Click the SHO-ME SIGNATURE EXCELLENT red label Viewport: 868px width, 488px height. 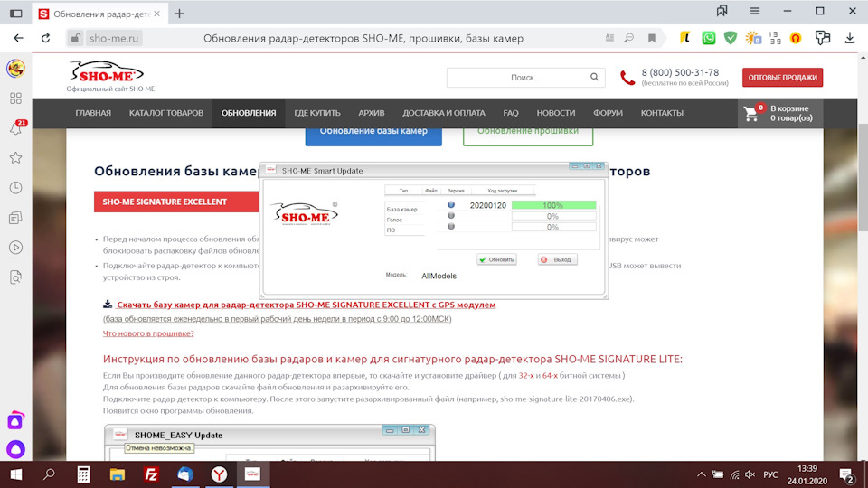click(x=177, y=202)
